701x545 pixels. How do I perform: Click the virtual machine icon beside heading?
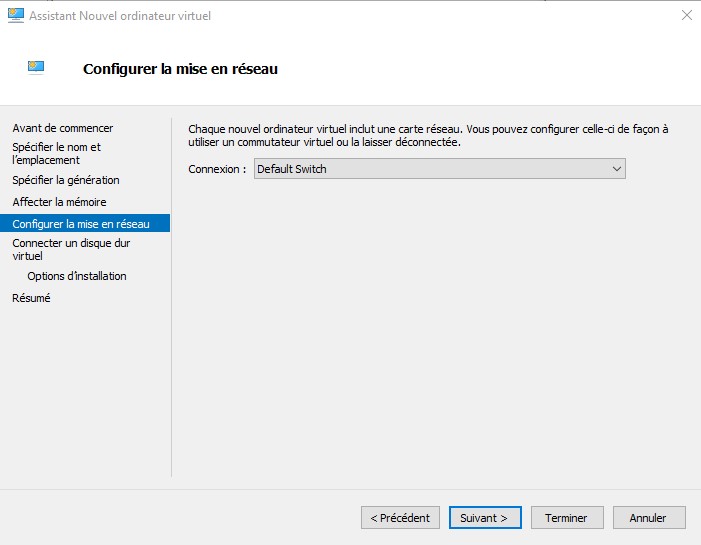coord(36,68)
